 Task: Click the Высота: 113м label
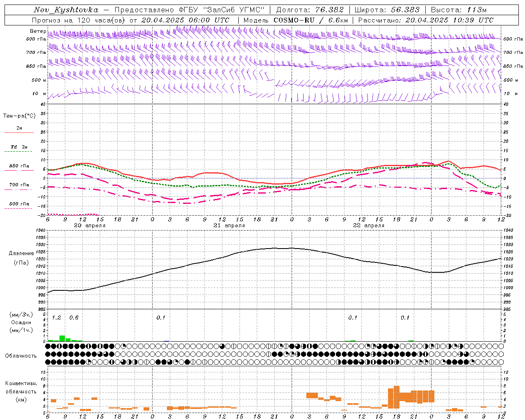point(459,10)
